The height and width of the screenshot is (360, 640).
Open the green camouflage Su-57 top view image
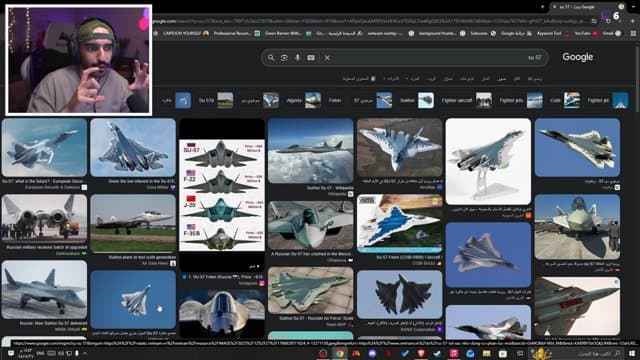311,290
